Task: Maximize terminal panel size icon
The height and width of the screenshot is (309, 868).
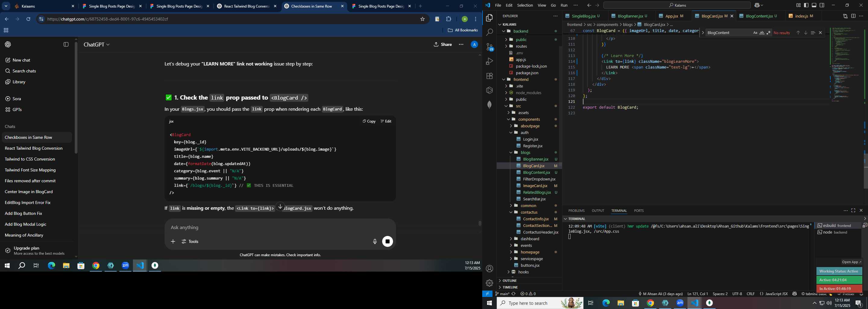Action: [x=853, y=211]
